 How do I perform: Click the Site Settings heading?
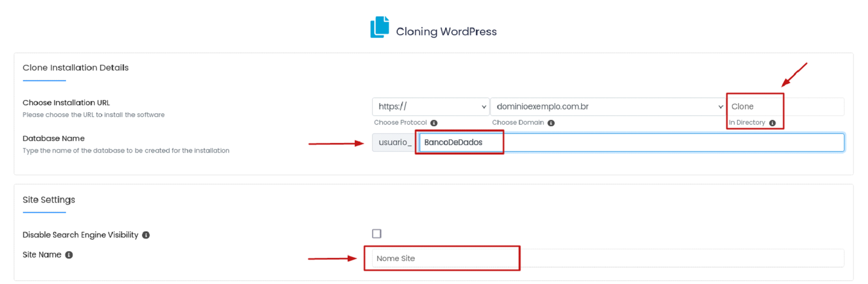tap(49, 200)
